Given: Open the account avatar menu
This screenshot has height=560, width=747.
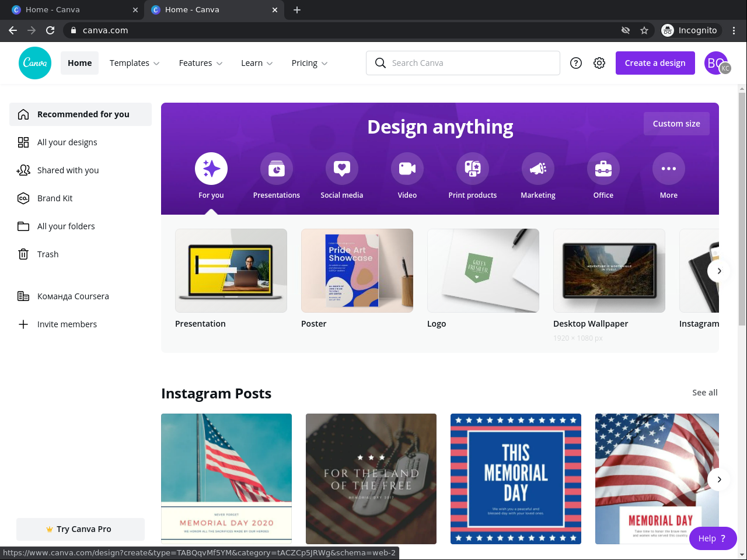Looking at the screenshot, I should click(x=717, y=63).
